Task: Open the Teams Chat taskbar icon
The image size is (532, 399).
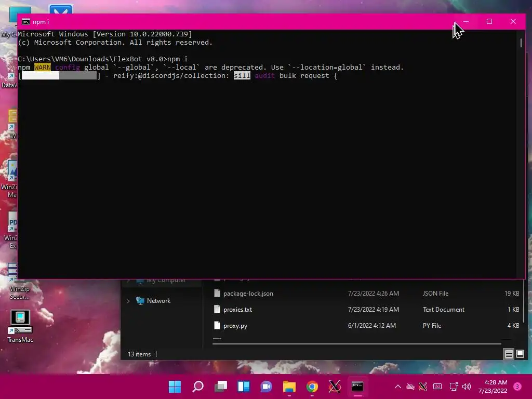Action: pos(267,387)
